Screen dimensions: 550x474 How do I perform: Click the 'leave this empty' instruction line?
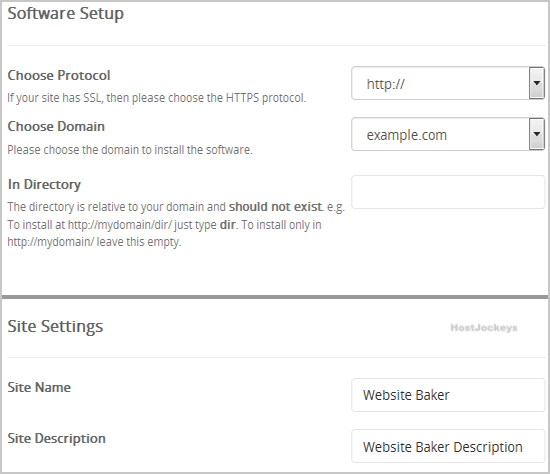point(94,242)
